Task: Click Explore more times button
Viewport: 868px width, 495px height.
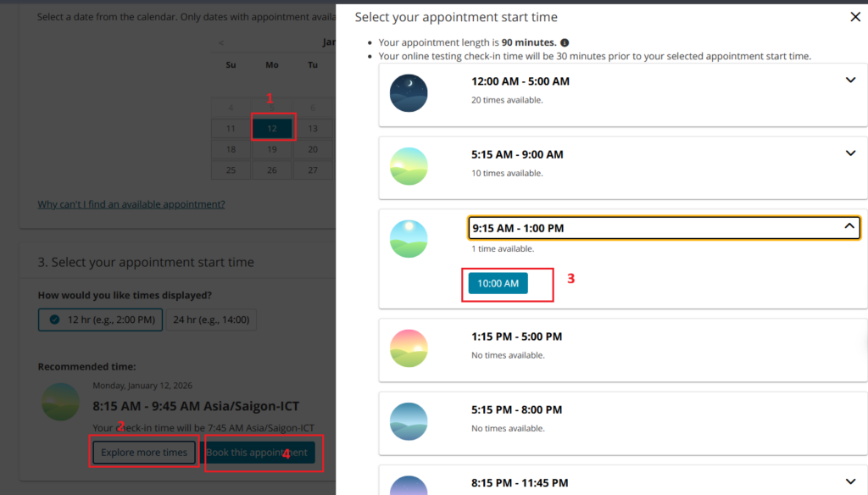Action: (x=144, y=453)
